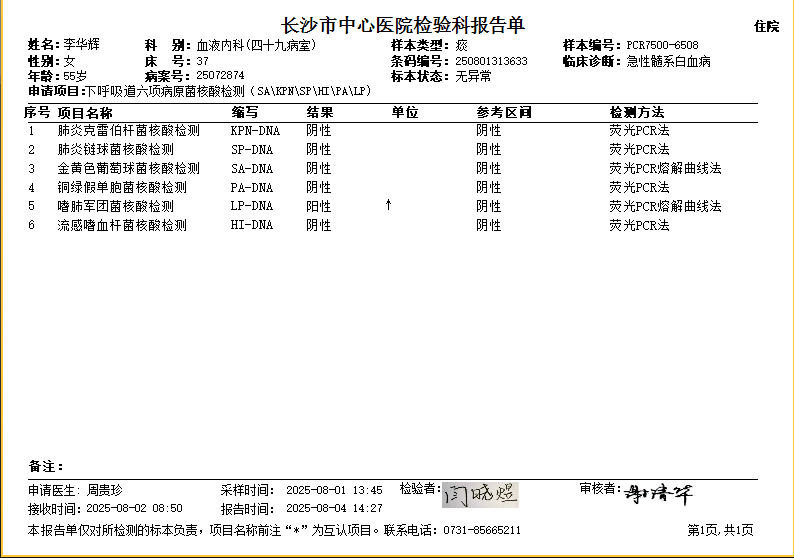Click the abnormal up-arrow flag in row 5
794x558 pixels.
click(389, 205)
